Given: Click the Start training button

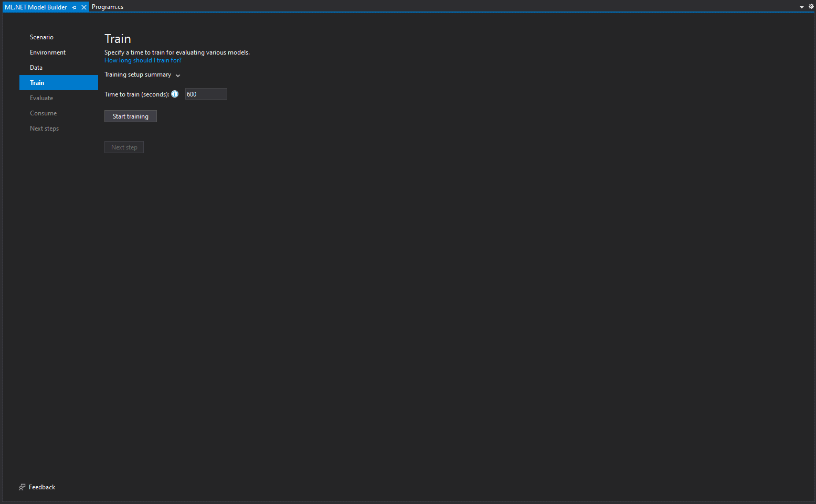Looking at the screenshot, I should click(131, 116).
